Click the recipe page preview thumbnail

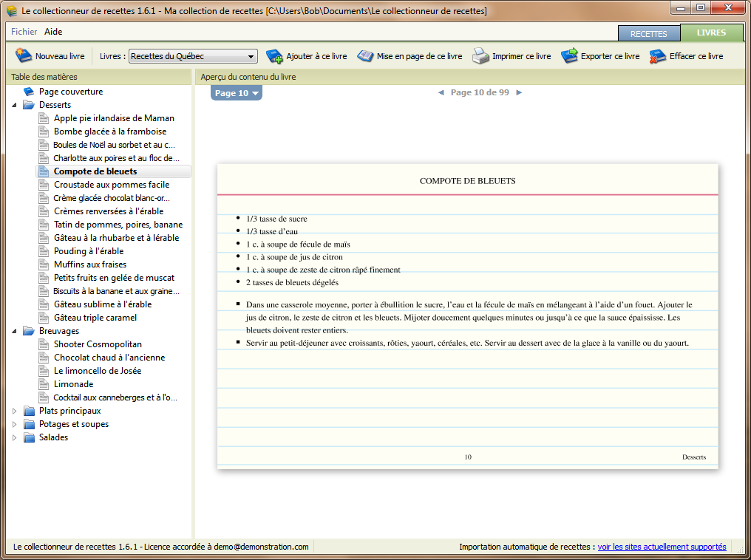pos(467,316)
